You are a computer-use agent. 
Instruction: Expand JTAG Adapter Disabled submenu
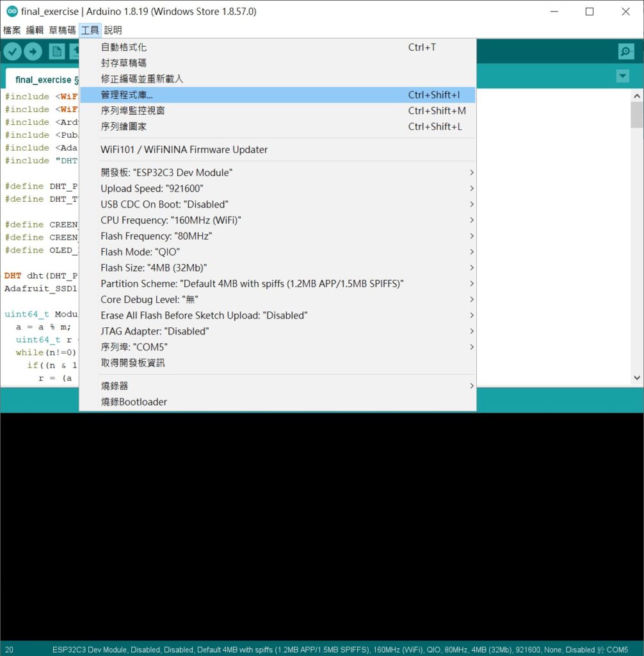[278, 332]
